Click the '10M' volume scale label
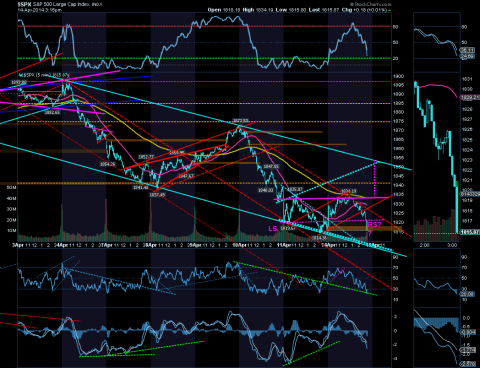This screenshot has width=480, height=368. [12, 230]
